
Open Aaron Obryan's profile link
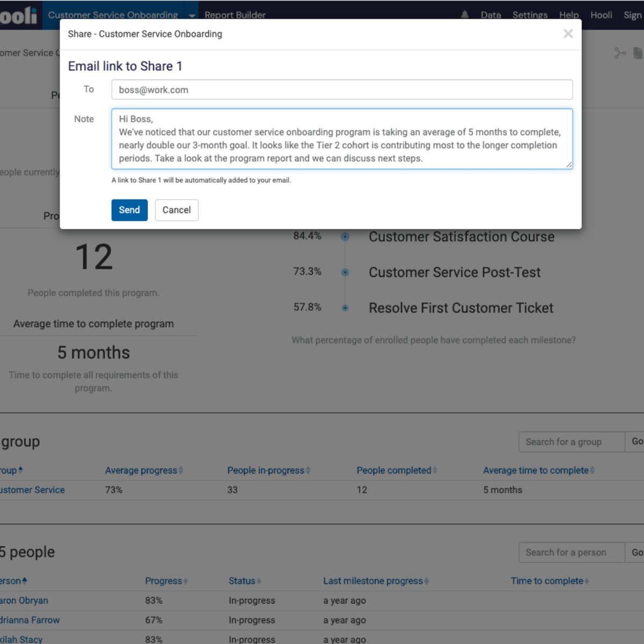(x=24, y=601)
